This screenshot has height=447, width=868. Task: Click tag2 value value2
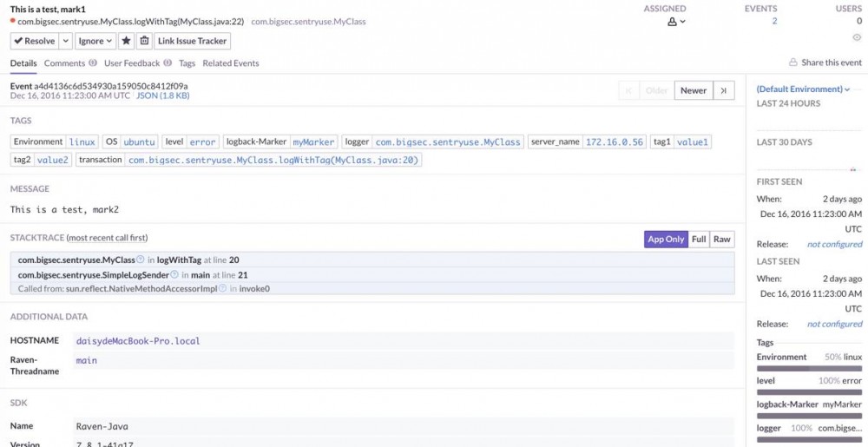(x=53, y=160)
